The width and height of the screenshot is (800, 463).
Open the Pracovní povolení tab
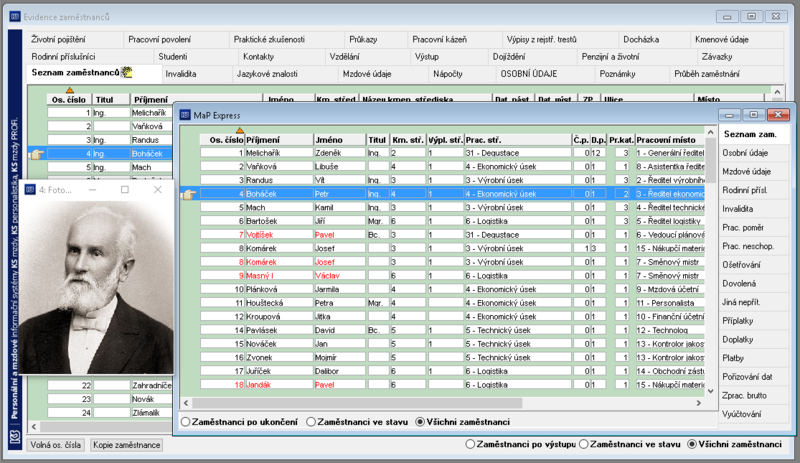pyautogui.click(x=176, y=39)
